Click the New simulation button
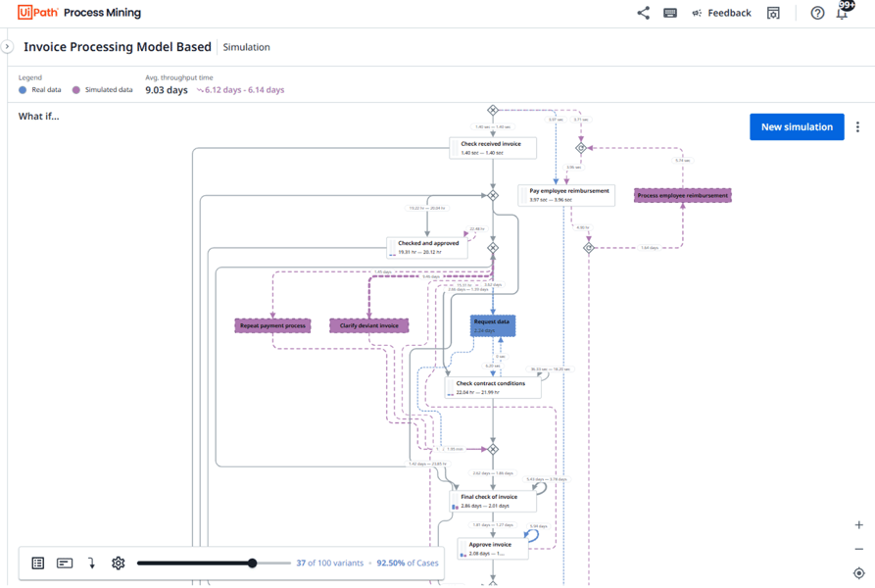 [x=797, y=126]
